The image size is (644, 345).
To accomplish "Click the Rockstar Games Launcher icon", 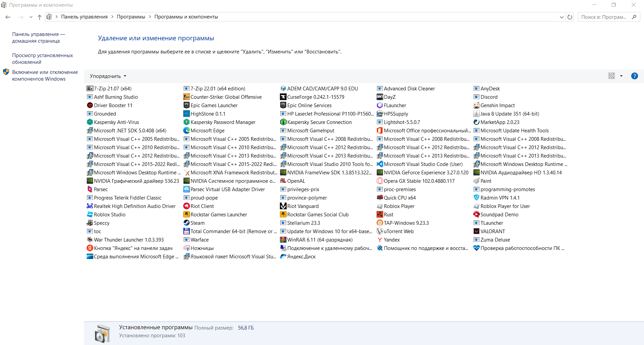I will [x=187, y=214].
